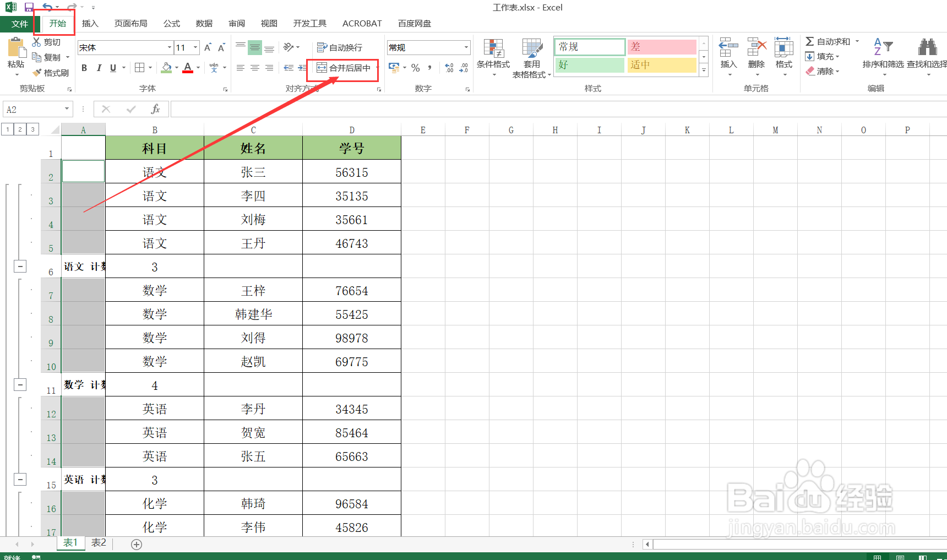
Task: Click the decrease decimal icon
Action: click(464, 68)
